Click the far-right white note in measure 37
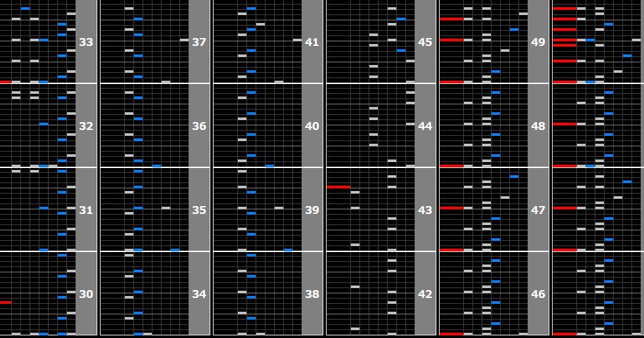This screenshot has width=644, height=338. coord(184,40)
